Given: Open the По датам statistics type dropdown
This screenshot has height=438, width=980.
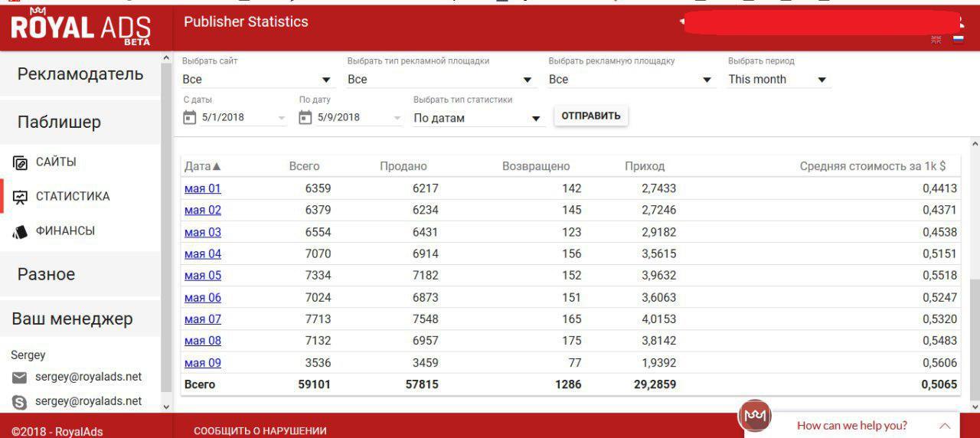Looking at the screenshot, I should coord(478,118).
